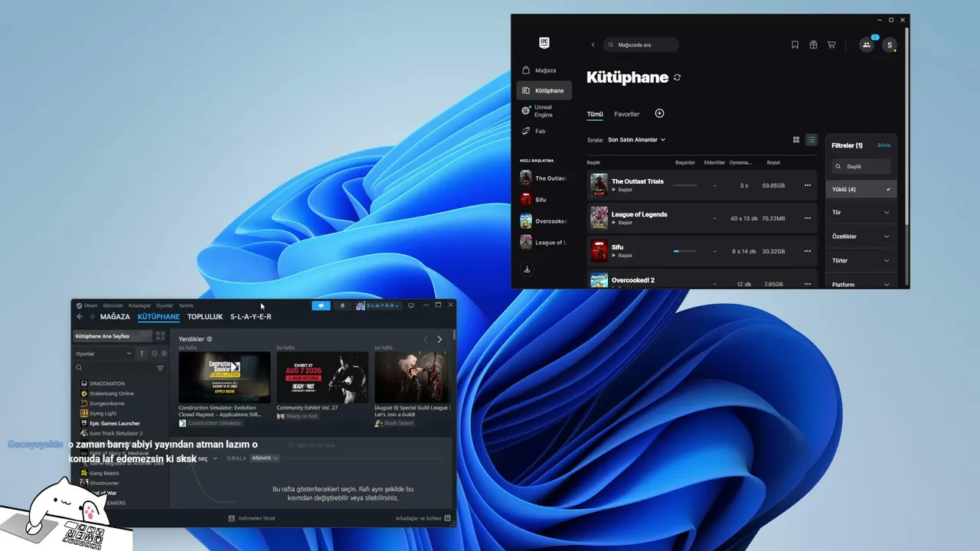Open Mağaza in Epic sidebar
Image resolution: width=980 pixels, height=551 pixels.
pyautogui.click(x=544, y=70)
